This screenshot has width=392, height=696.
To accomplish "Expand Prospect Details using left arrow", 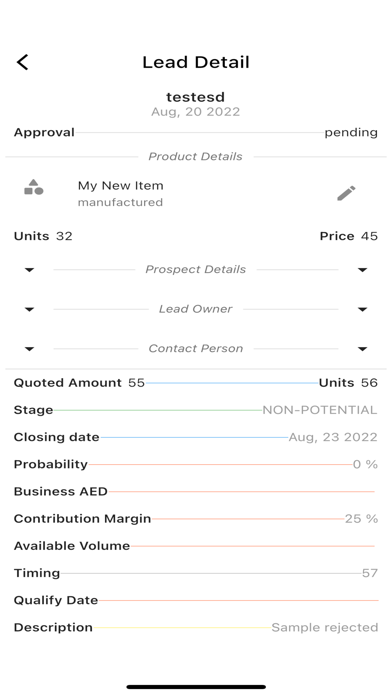I will (x=29, y=270).
